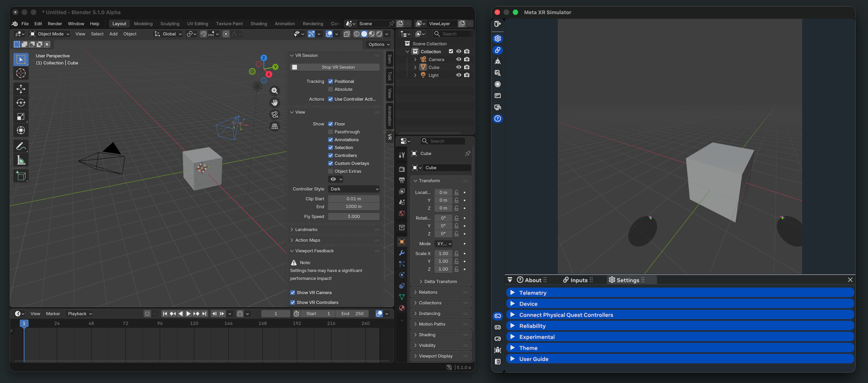Screen dimensions: 868x383
Task: Open the Render menu
Action: pyautogui.click(x=55, y=24)
